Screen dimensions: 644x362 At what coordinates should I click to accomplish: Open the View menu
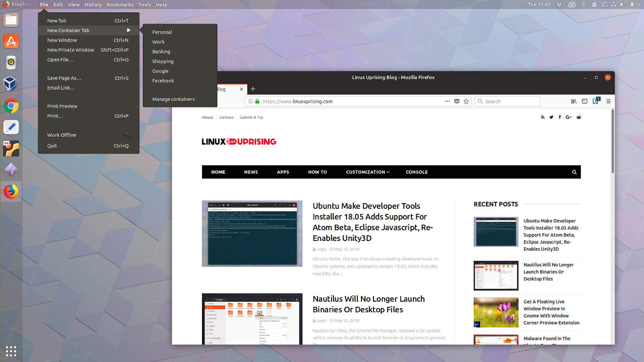point(74,4)
